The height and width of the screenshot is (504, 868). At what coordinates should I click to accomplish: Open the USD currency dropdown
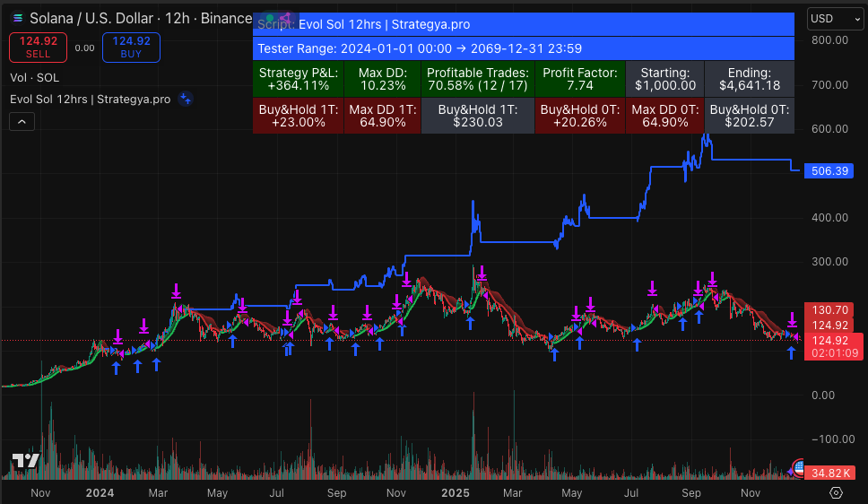pyautogui.click(x=835, y=19)
